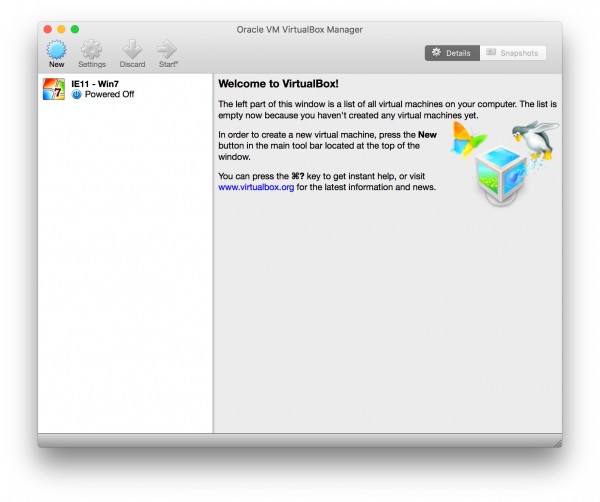The image size is (600, 502).
Task: Open the www.virtualbox.org link
Action: coord(256,187)
